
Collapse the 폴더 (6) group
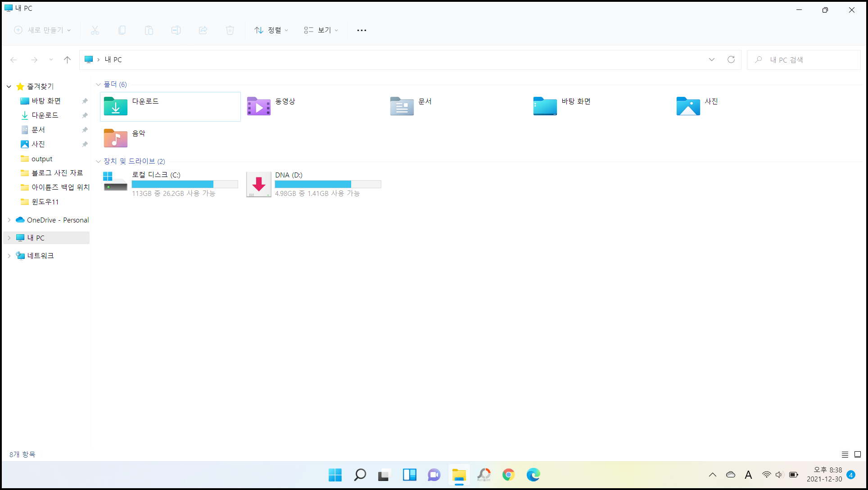point(98,85)
